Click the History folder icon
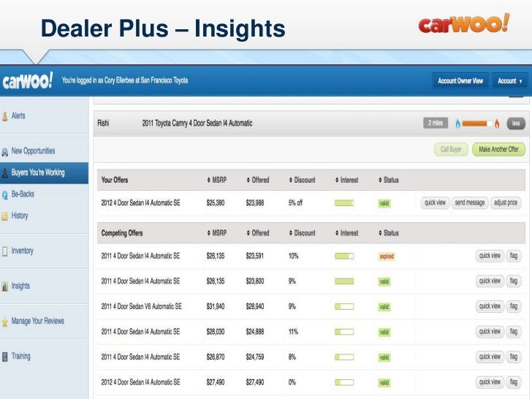This screenshot has width=532, height=399. pos(4,216)
